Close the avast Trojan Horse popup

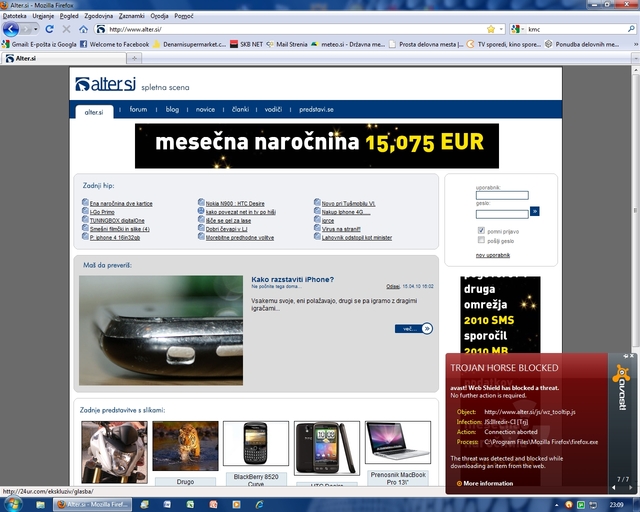click(x=632, y=356)
